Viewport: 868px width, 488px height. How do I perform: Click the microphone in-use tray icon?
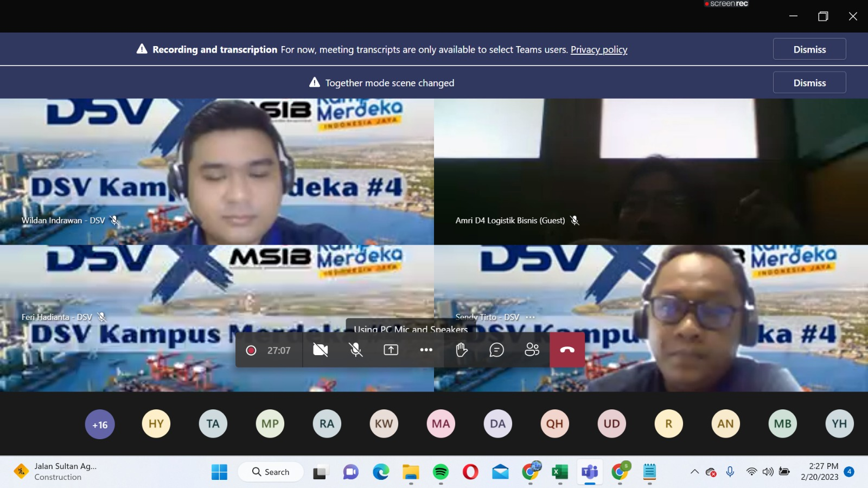pyautogui.click(x=730, y=472)
